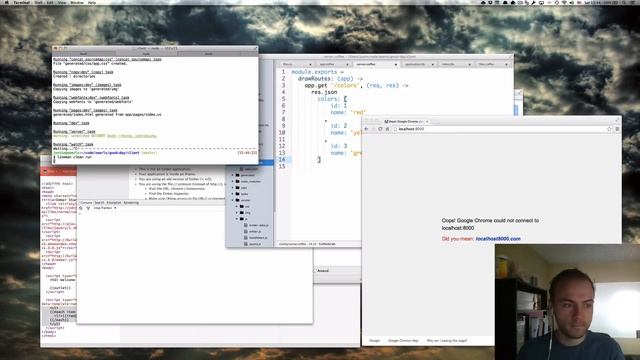This screenshot has width=640, height=360.
Task: Click config/server.coffee path in status bar
Action: (x=292, y=244)
